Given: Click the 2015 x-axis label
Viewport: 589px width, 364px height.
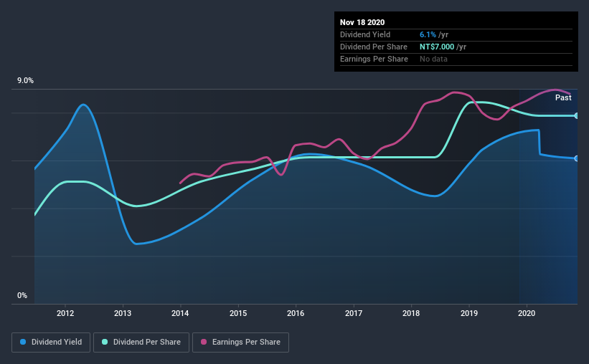Looking at the screenshot, I should pyautogui.click(x=238, y=313).
